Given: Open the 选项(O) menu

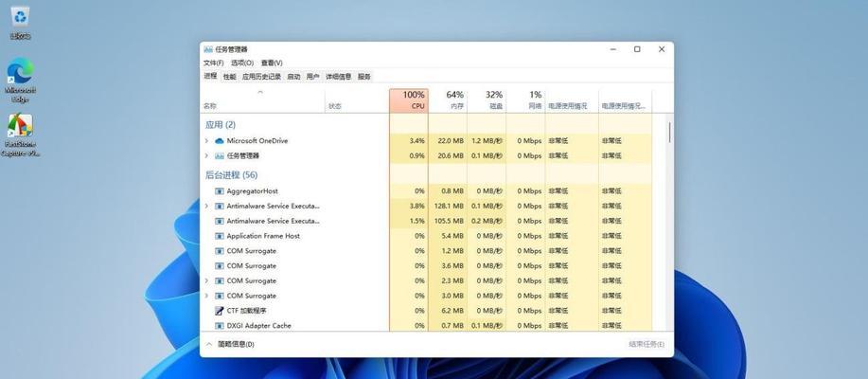Looking at the screenshot, I should pos(242,63).
